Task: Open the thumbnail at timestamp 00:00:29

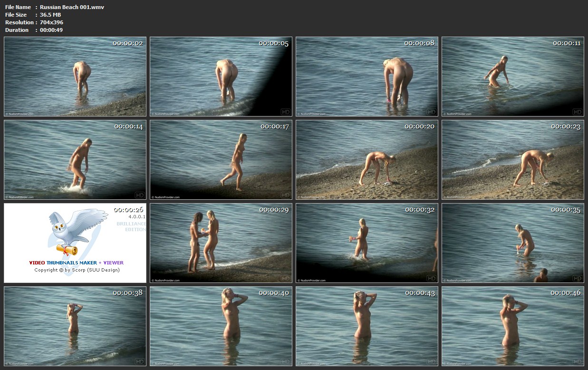Action: (221, 243)
